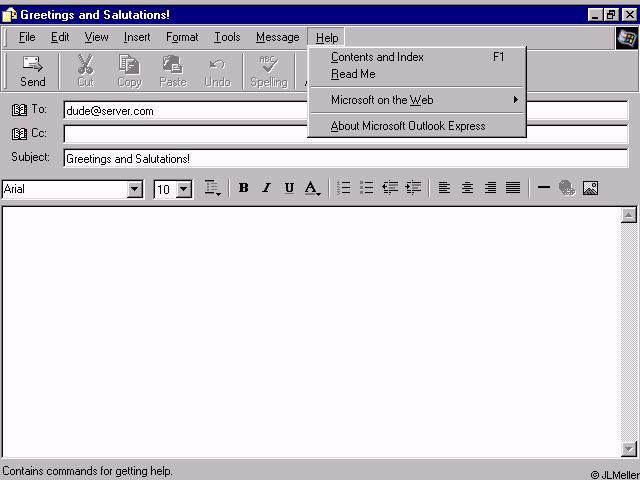Image resolution: width=640 pixels, height=480 pixels.
Task: Click the scrollbar down arrow
Action: tap(629, 449)
